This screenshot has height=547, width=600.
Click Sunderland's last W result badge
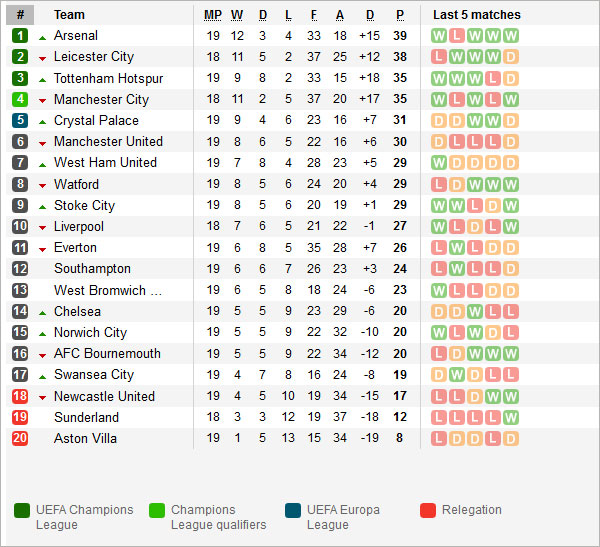[511, 418]
